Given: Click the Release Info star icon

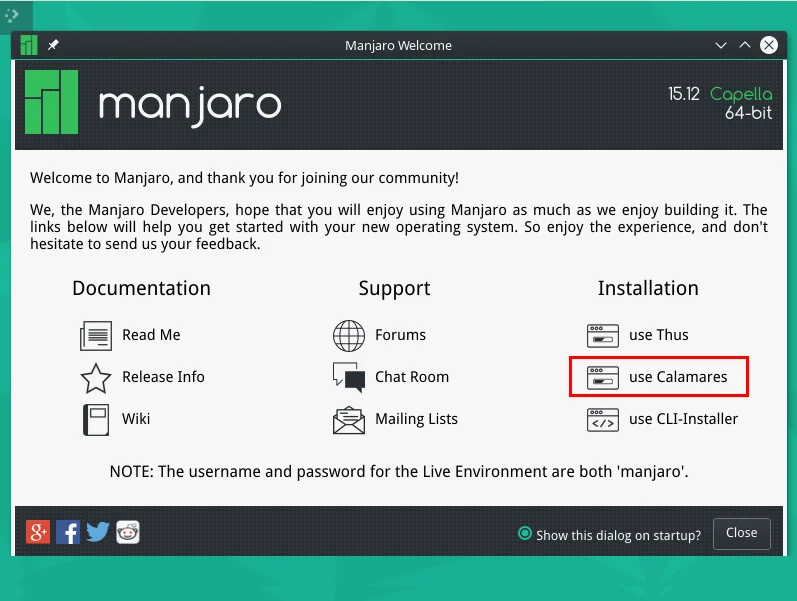Looking at the screenshot, I should [x=96, y=378].
